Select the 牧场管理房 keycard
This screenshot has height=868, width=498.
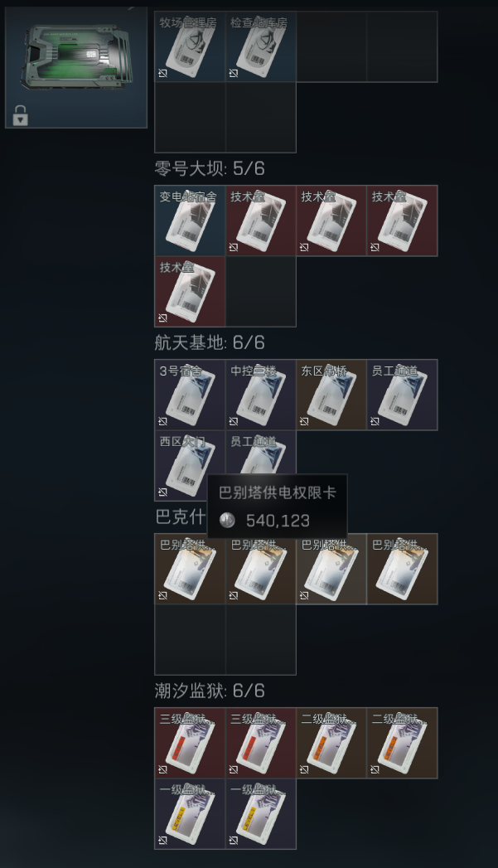click(190, 46)
